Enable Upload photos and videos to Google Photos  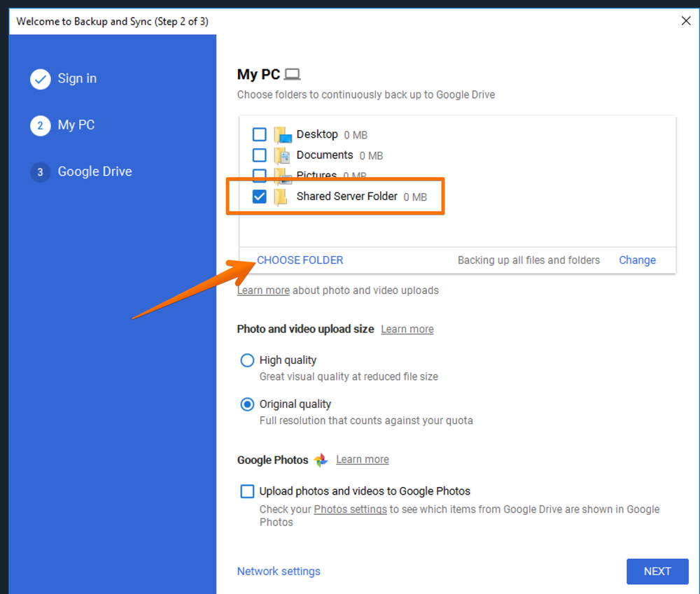click(x=247, y=491)
